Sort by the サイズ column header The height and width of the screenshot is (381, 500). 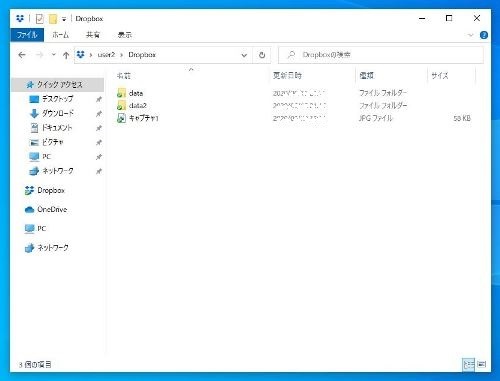coord(440,76)
